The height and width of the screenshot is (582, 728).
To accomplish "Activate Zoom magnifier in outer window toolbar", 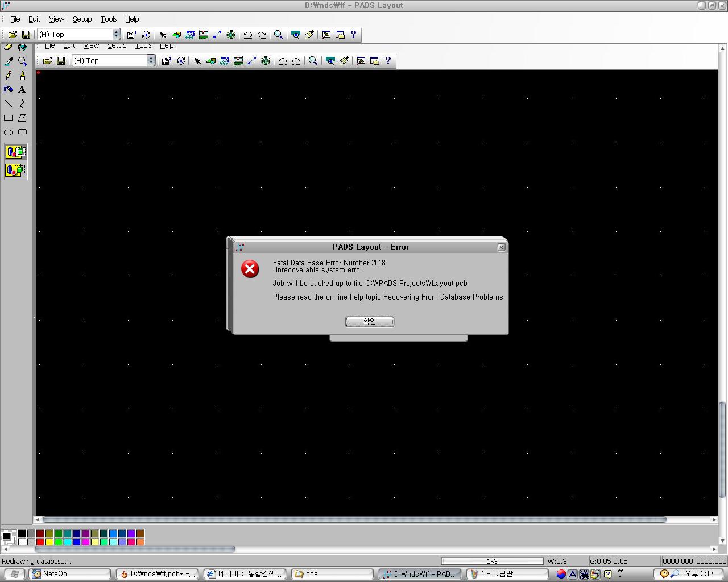I will (278, 34).
